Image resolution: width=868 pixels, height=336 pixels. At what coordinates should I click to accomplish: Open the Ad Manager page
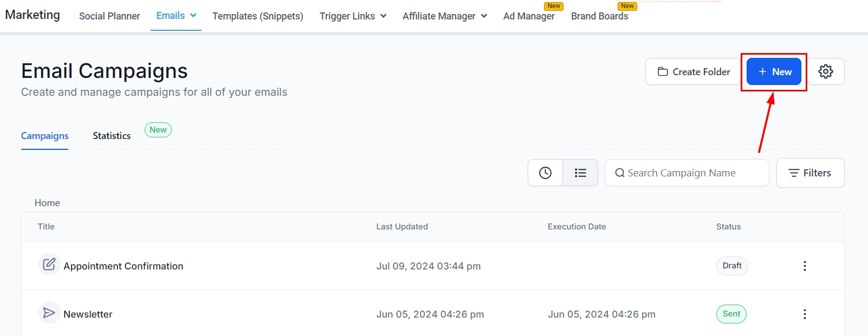(529, 16)
